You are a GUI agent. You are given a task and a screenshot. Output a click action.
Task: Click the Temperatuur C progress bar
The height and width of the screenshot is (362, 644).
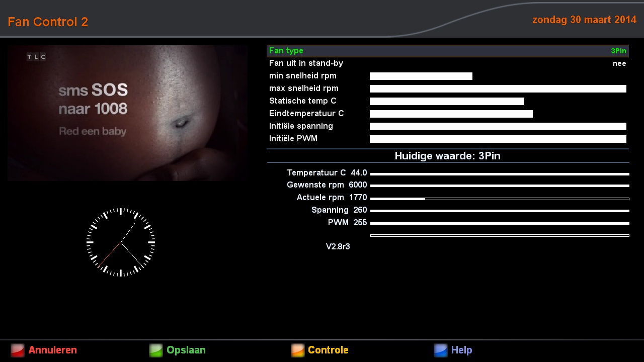(x=500, y=174)
